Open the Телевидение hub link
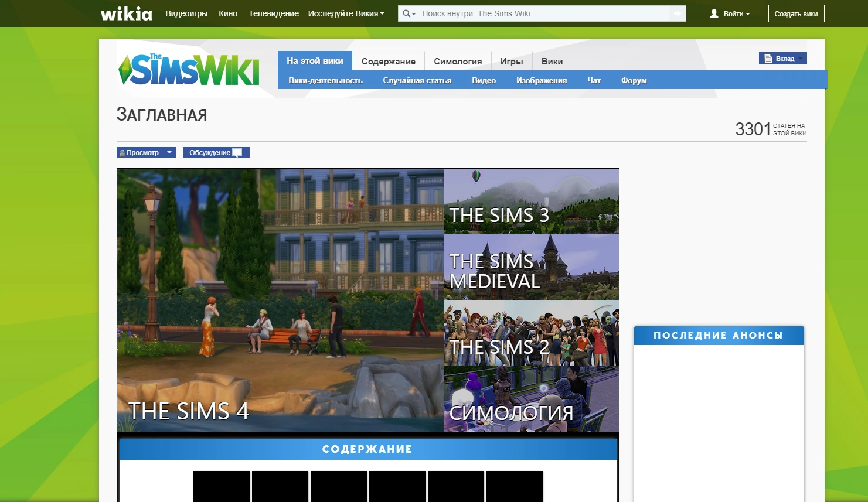Image resolution: width=868 pixels, height=502 pixels. [274, 13]
